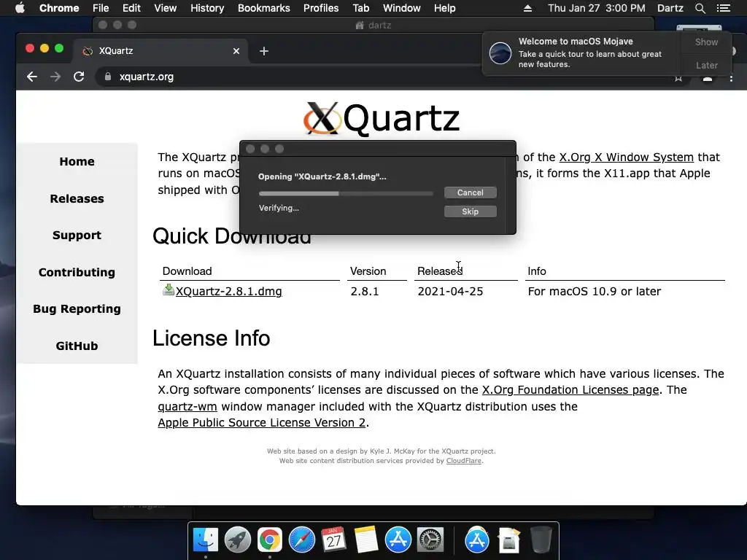The image size is (747, 560).
Task: Click Show on Mojave notification
Action: 706,42
